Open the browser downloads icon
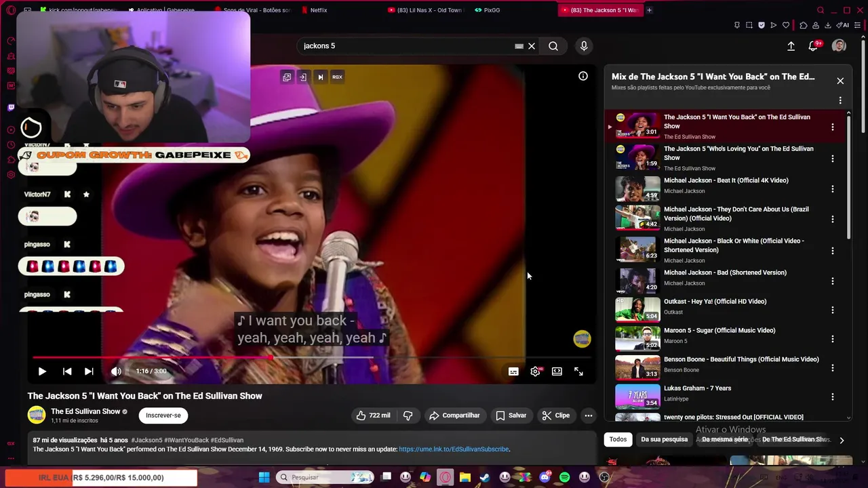Screen dimensions: 868x488 pos(827,25)
